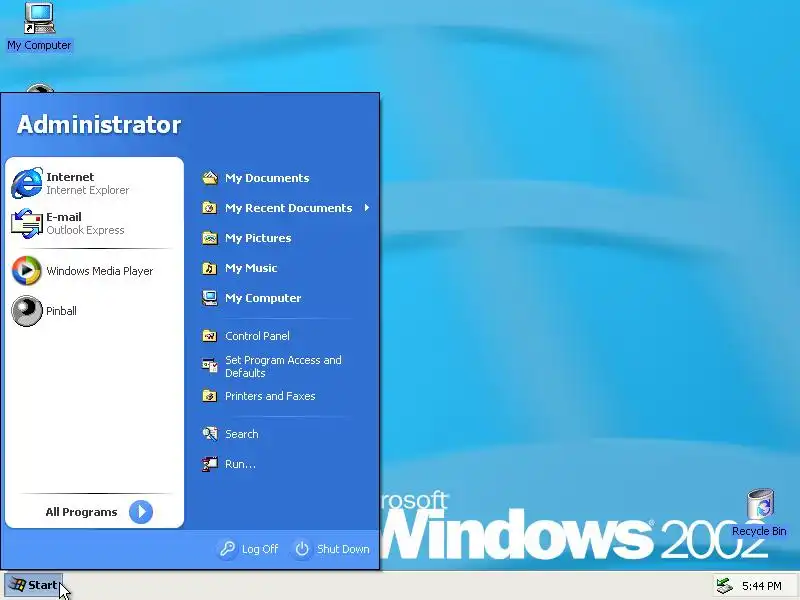
Task: Click the network tray icon near clock
Action: point(724,586)
